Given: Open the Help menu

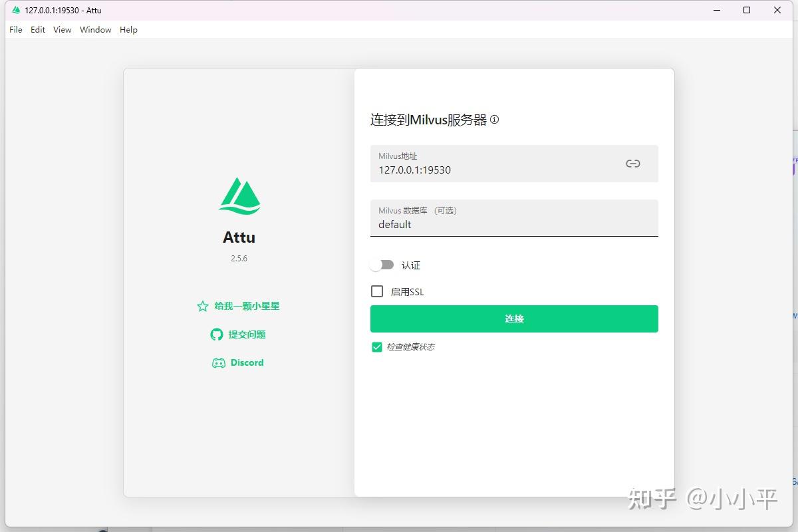Looking at the screenshot, I should coord(128,29).
